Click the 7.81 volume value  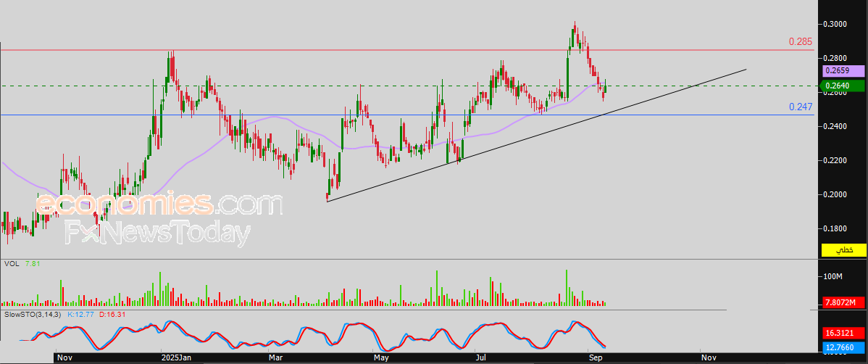(x=32, y=264)
